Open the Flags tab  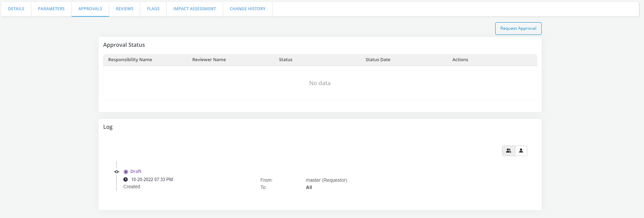(x=153, y=9)
